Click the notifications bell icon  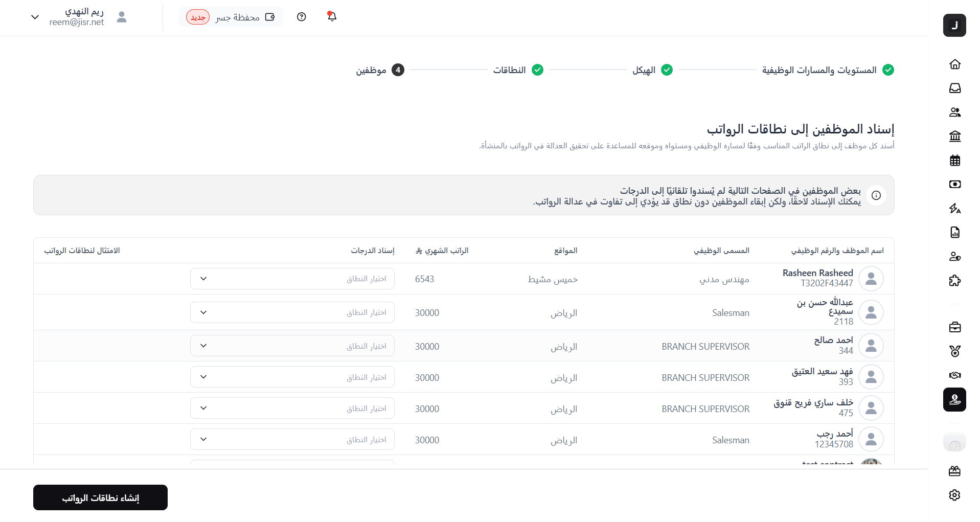[332, 17]
